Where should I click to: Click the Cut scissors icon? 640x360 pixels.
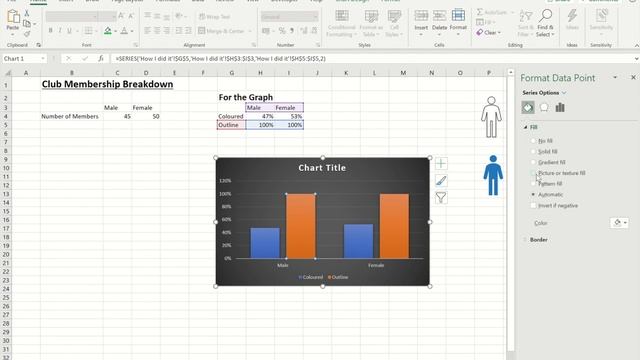[27, 14]
